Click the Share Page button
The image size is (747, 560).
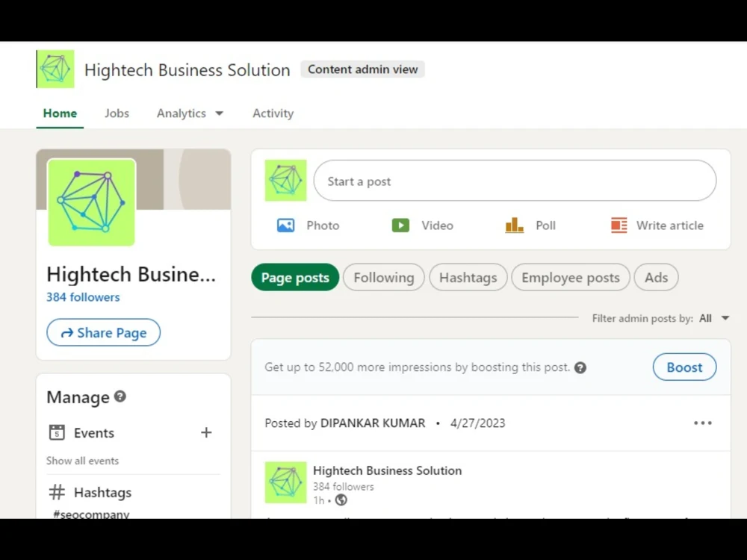tap(103, 332)
